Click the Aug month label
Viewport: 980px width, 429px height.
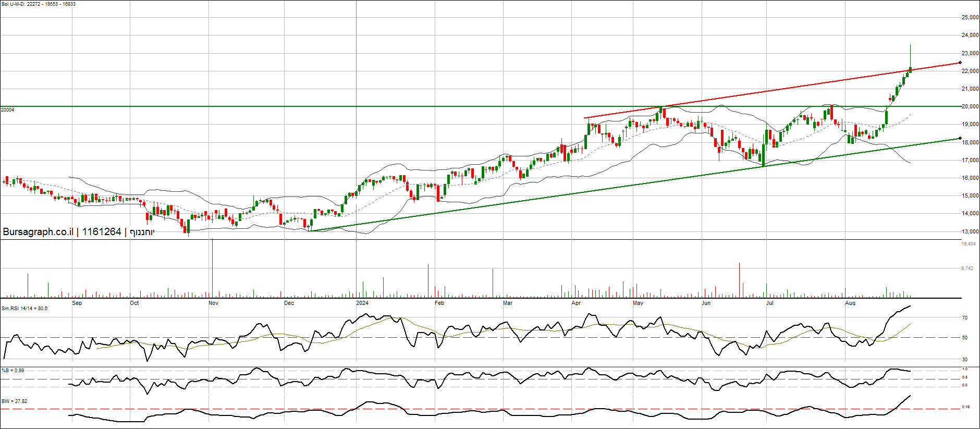(x=850, y=303)
